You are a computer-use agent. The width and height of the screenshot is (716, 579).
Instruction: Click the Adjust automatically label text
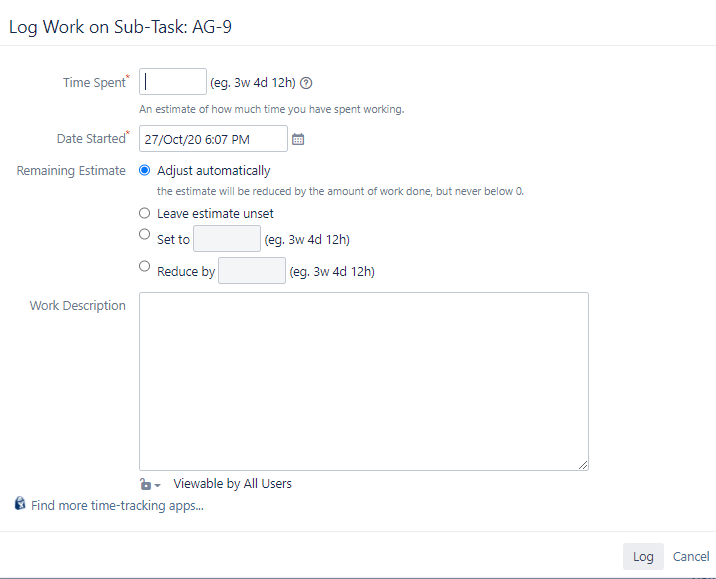(214, 171)
